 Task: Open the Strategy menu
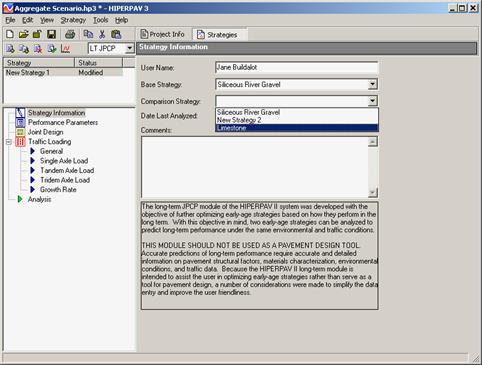point(73,20)
